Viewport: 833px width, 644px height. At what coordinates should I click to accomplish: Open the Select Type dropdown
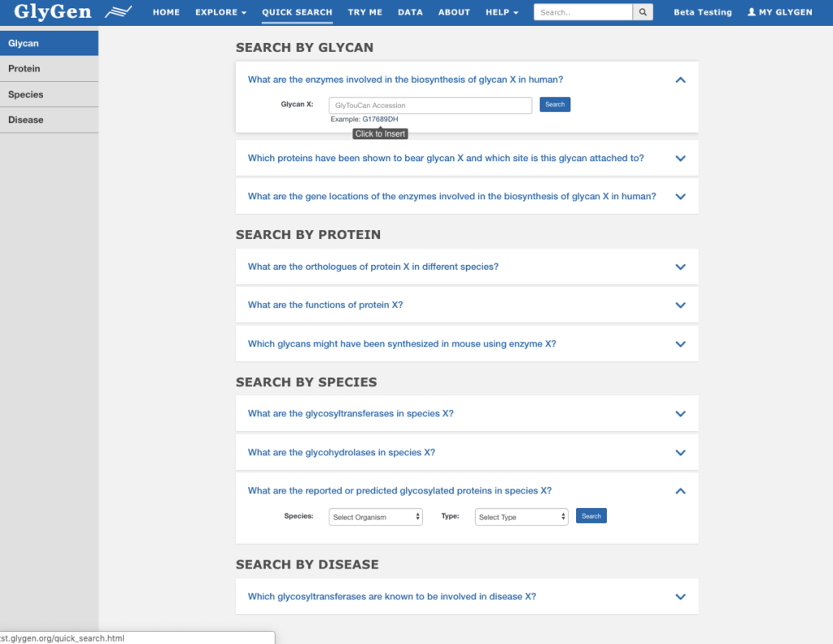521,517
